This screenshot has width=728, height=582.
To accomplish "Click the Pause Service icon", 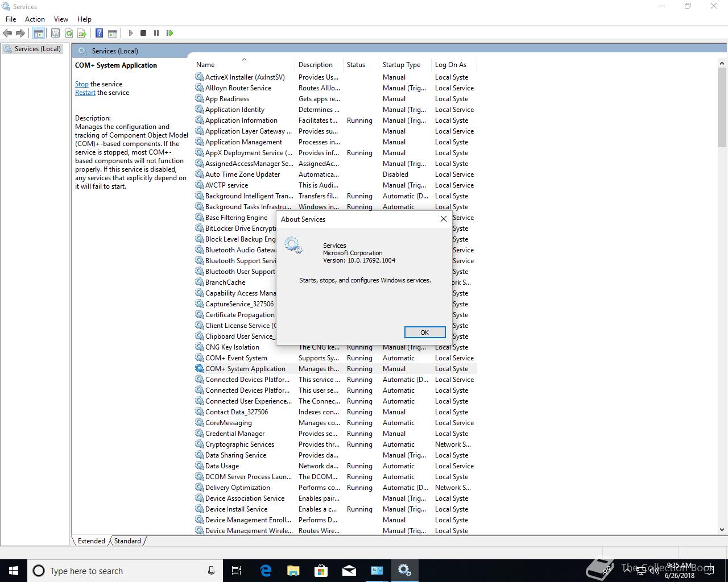I will click(x=156, y=33).
